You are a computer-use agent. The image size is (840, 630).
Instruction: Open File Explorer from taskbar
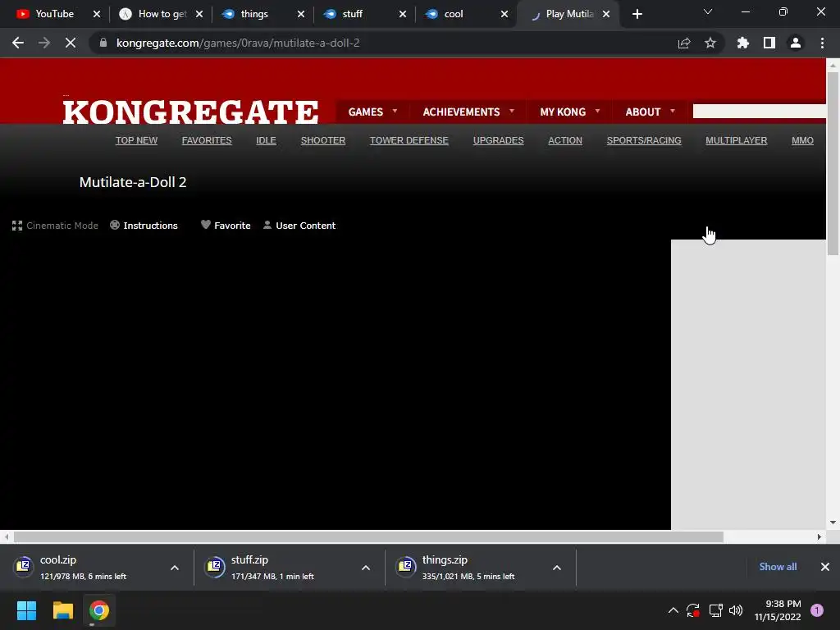pyautogui.click(x=62, y=610)
